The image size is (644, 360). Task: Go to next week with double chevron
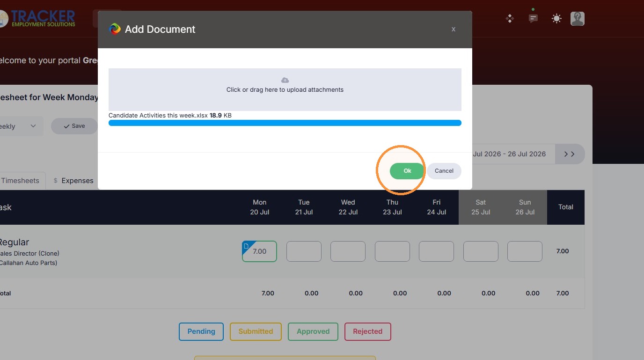click(x=570, y=154)
